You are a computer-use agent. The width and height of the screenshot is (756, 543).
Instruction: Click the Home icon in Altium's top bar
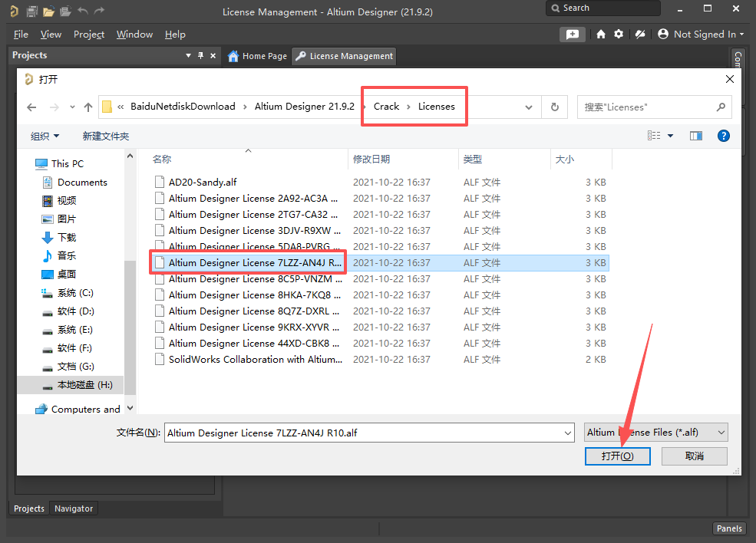click(x=601, y=35)
